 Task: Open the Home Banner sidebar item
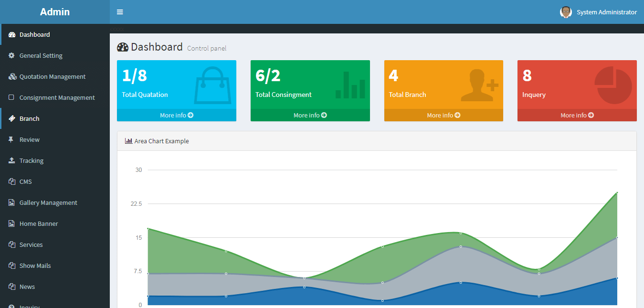point(39,223)
